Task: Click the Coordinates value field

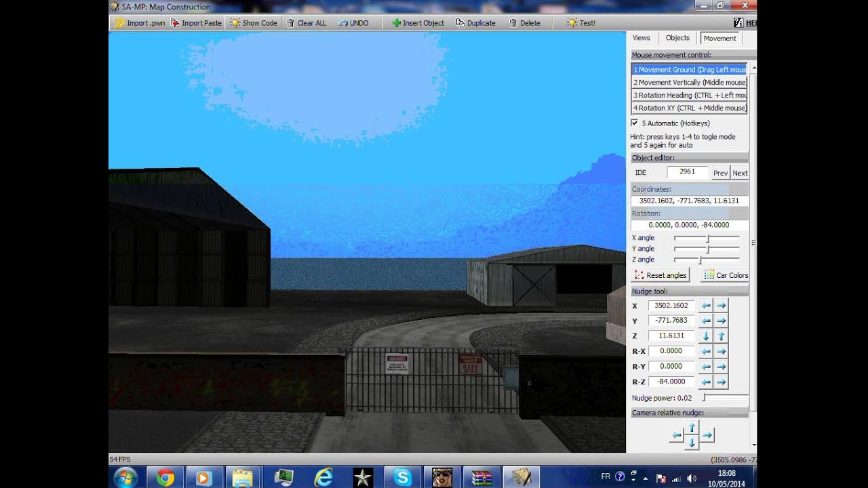Action: (690, 201)
